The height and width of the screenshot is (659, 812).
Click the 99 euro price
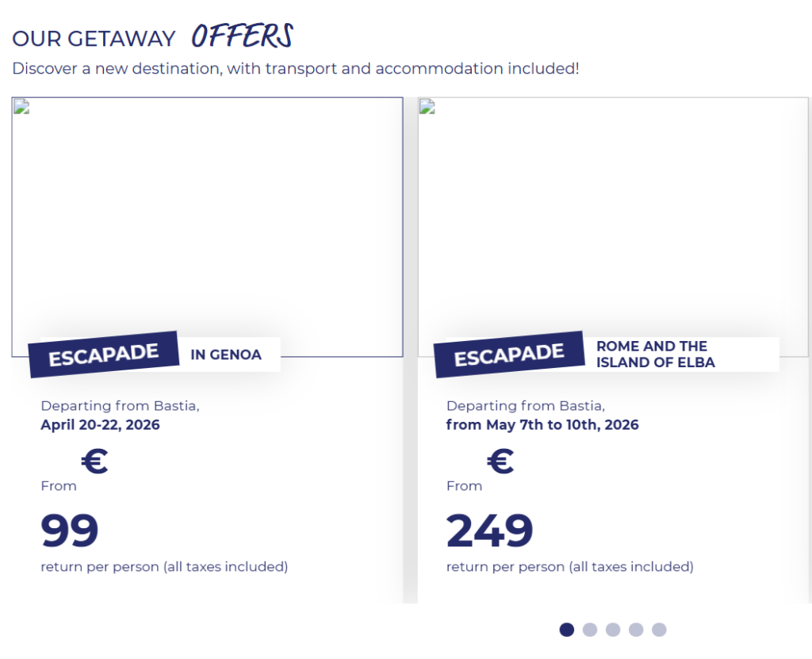[x=70, y=531]
